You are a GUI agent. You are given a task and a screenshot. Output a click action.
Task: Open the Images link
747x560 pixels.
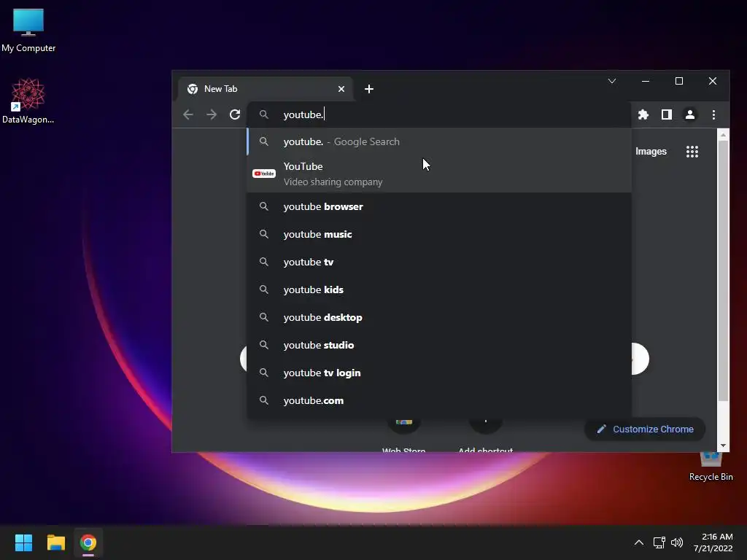click(651, 152)
